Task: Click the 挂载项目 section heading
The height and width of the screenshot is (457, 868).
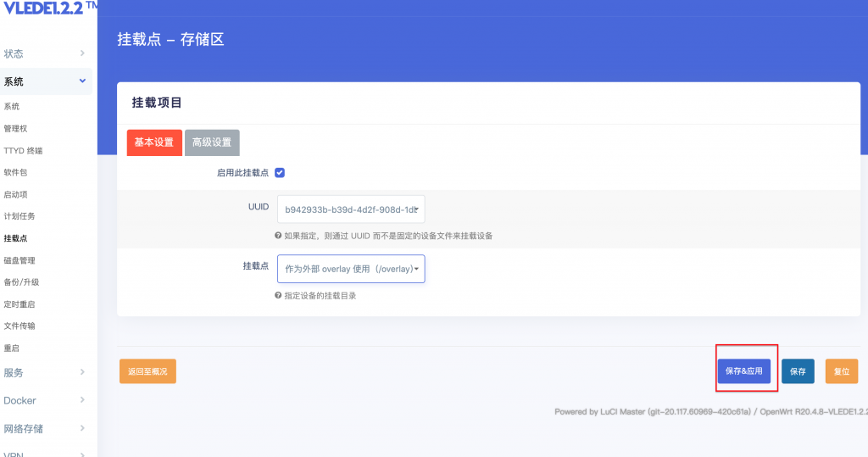Action: (157, 103)
